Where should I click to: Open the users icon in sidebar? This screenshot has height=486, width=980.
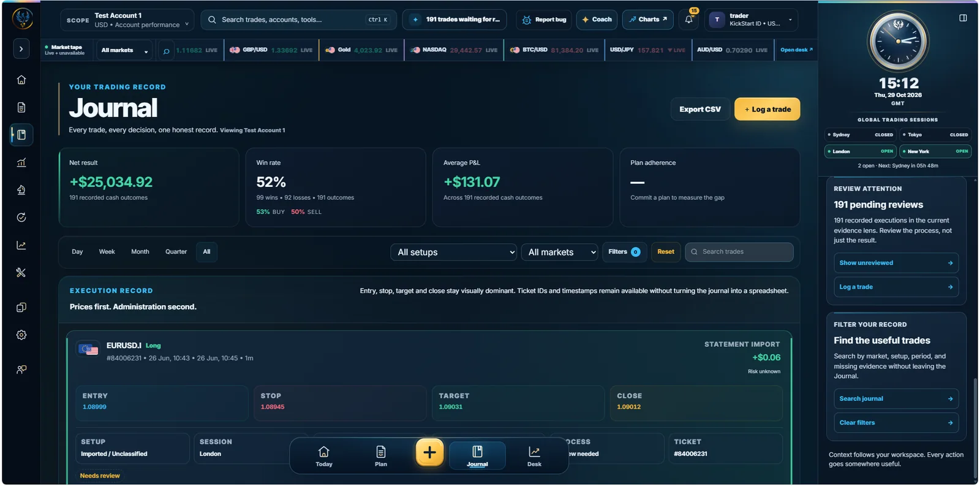(x=21, y=370)
